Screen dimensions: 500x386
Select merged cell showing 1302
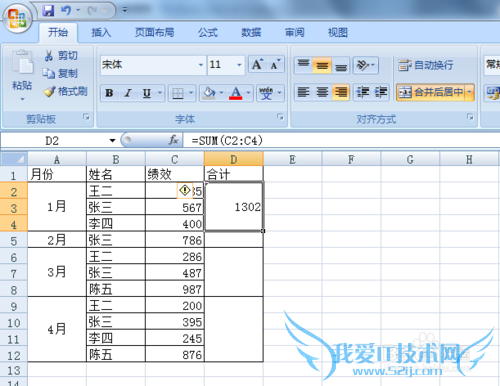pos(234,207)
